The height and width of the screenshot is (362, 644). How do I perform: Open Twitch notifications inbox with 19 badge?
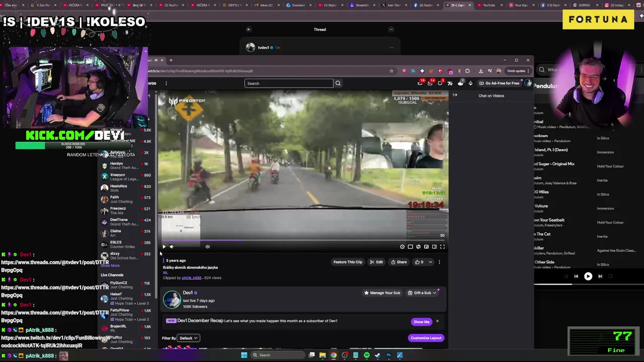420,83
